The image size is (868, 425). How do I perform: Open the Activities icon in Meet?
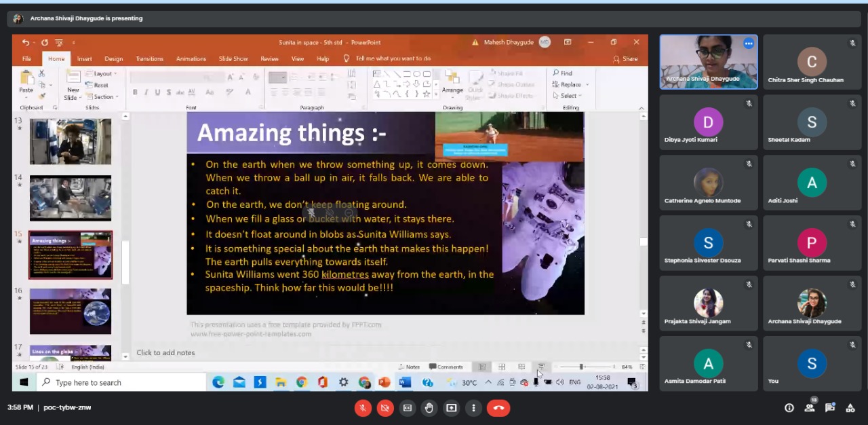coord(850,408)
